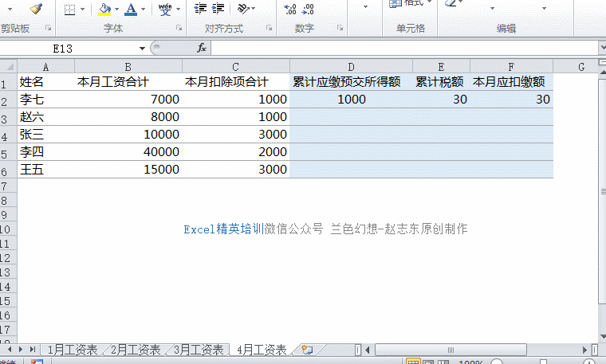Select column D header

(x=351, y=67)
